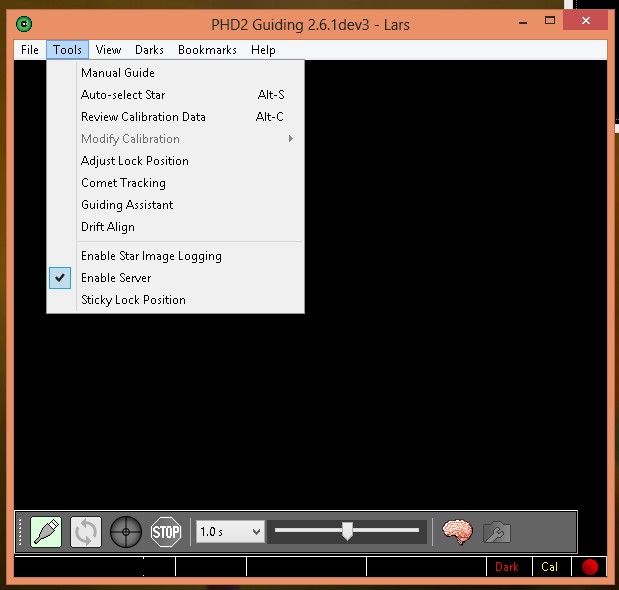This screenshot has width=619, height=590.
Task: Click the crosshair guide button
Action: coord(126,532)
